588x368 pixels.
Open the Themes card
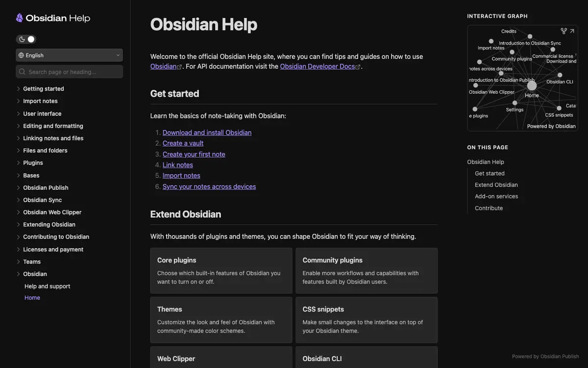[x=221, y=320]
